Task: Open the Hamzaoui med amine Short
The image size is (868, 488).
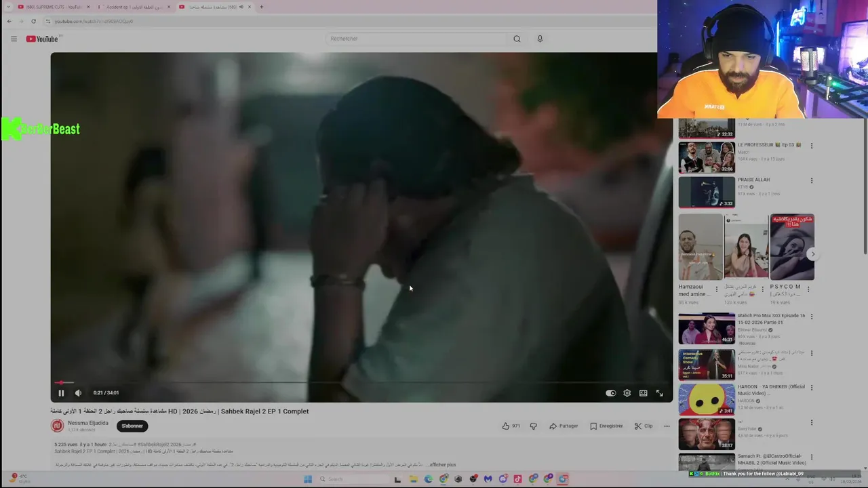Action: (701, 247)
